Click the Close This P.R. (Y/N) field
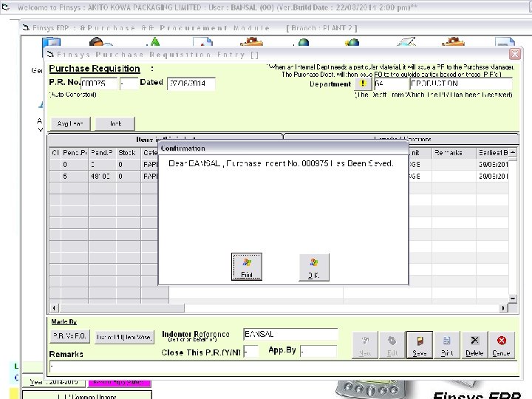The width and height of the screenshot is (532, 399). pyautogui.click(x=251, y=352)
